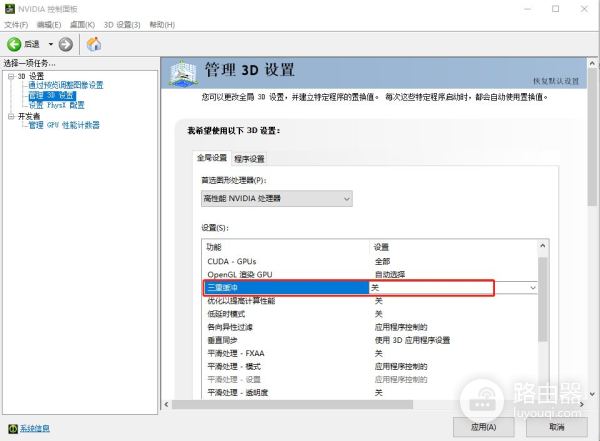This screenshot has width=600, height=441.
Task: Collapse the 开发者 tree node
Action: (x=11, y=116)
